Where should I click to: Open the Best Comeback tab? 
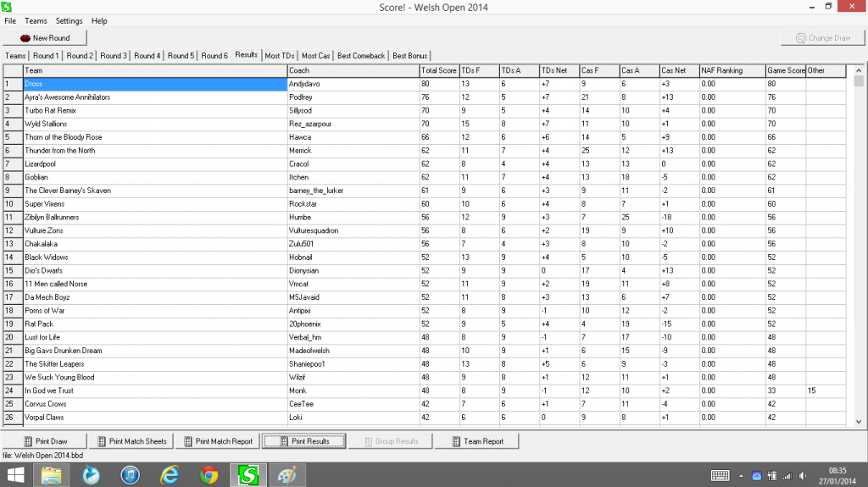(361, 56)
